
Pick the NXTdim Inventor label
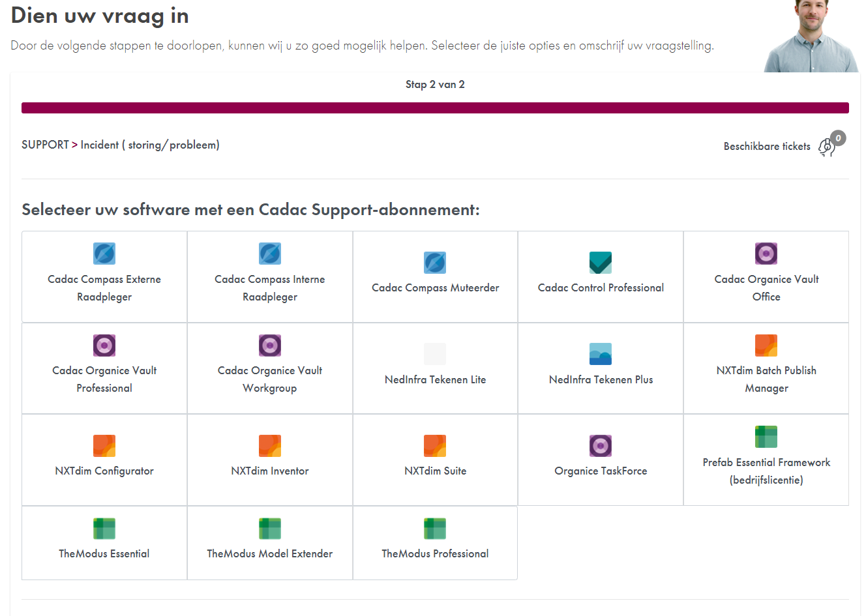270,471
